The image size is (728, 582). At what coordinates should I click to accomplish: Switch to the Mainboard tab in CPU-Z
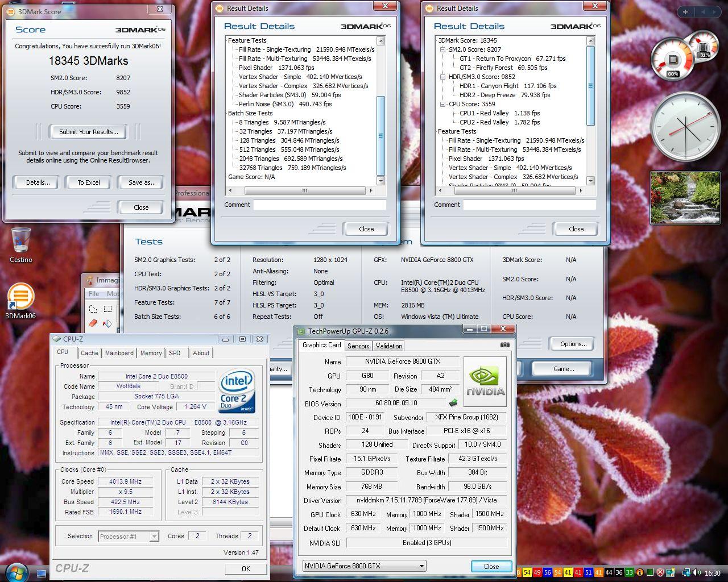pos(119,353)
